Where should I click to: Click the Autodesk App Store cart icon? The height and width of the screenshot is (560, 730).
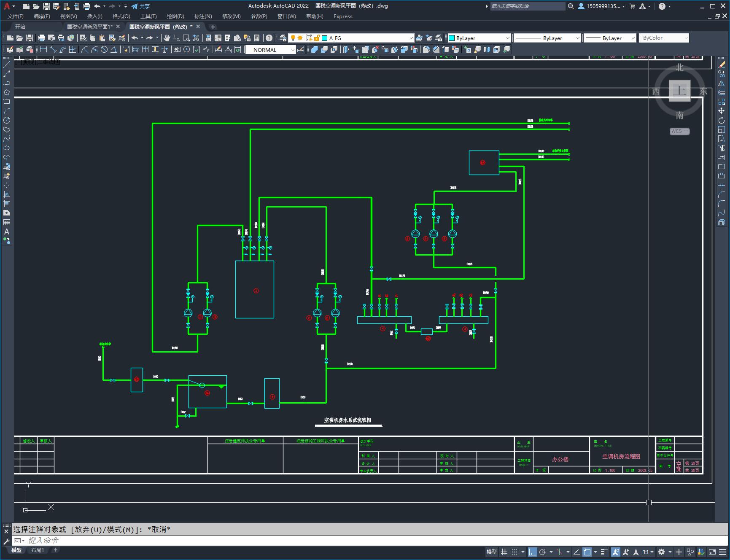632,6
